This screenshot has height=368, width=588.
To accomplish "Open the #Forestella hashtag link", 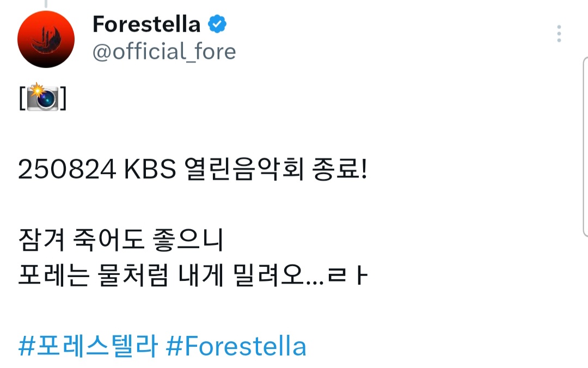I will coord(236,346).
